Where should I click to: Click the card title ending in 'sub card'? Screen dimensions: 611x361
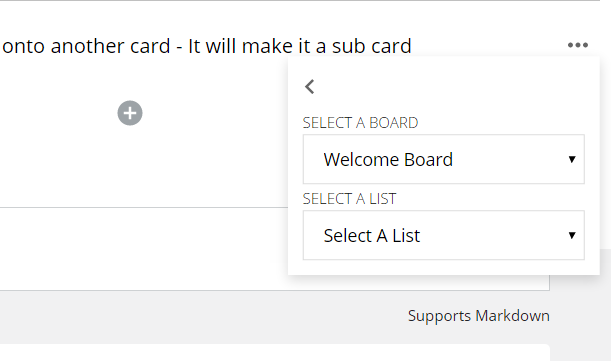pos(207,46)
